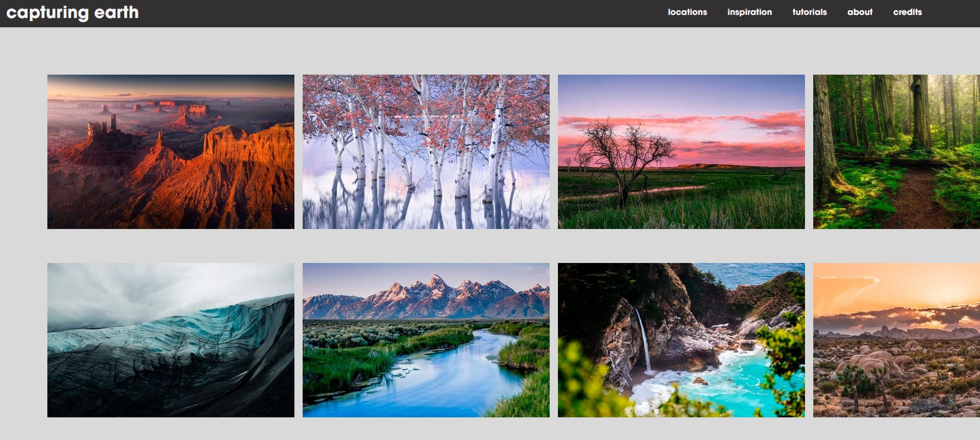View the coastal waterfall cove photo
980x440 pixels.
click(x=681, y=340)
